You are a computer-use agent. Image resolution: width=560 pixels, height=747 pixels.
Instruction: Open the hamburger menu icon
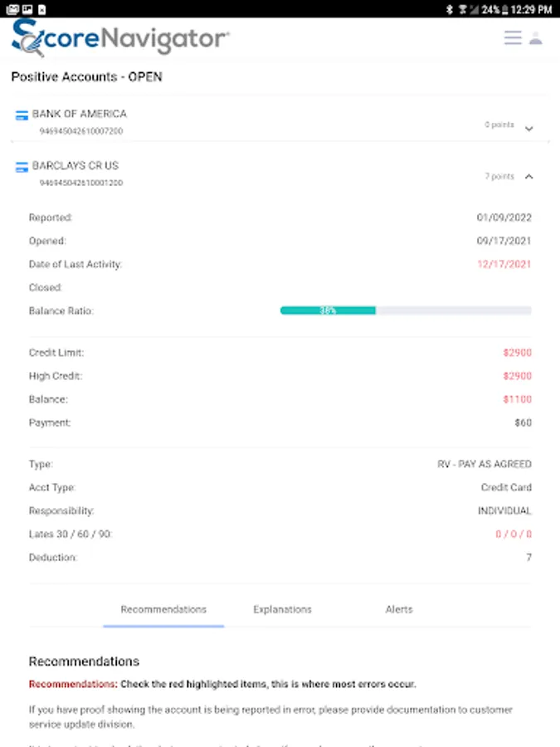pyautogui.click(x=513, y=37)
